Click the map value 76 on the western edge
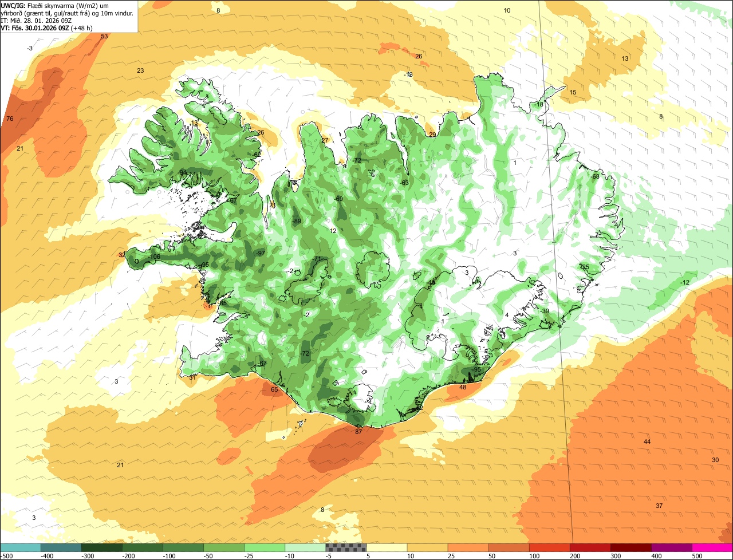 point(10,119)
